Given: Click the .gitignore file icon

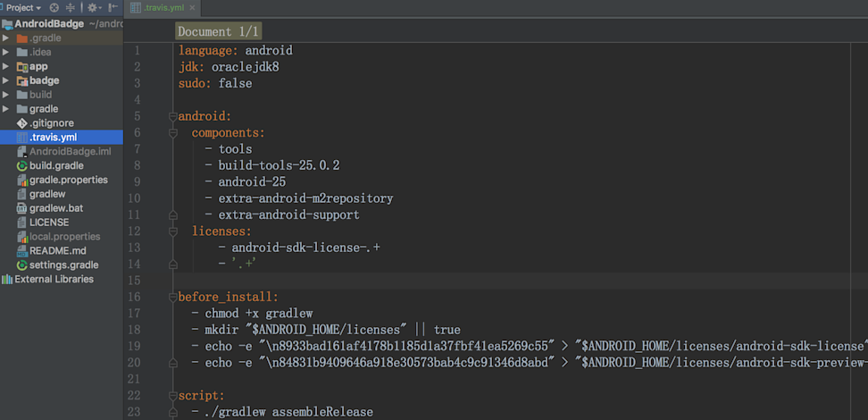Looking at the screenshot, I should tap(22, 123).
